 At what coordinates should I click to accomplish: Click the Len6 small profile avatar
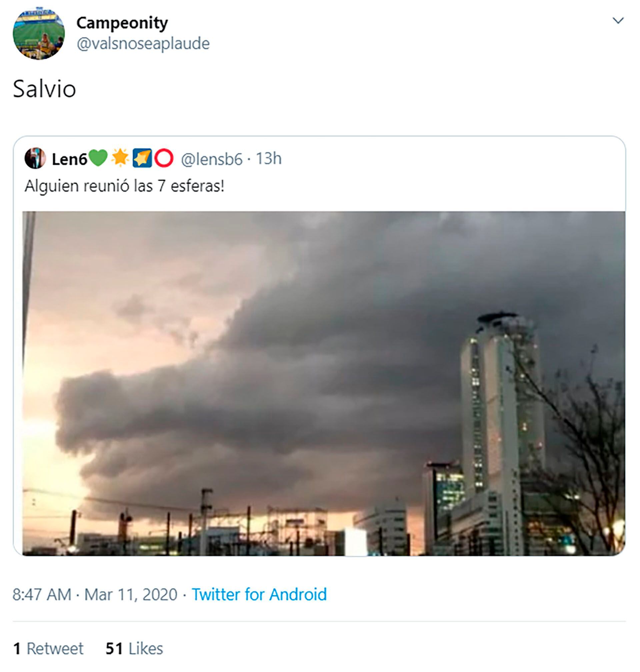pyautogui.click(x=35, y=158)
